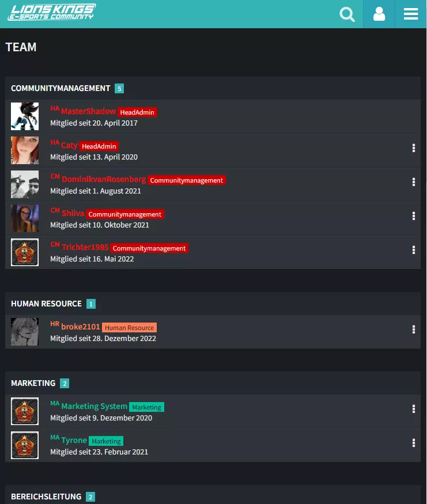The image size is (427, 504).
Task: Open the three-dot menu for Caty
Action: tap(414, 148)
